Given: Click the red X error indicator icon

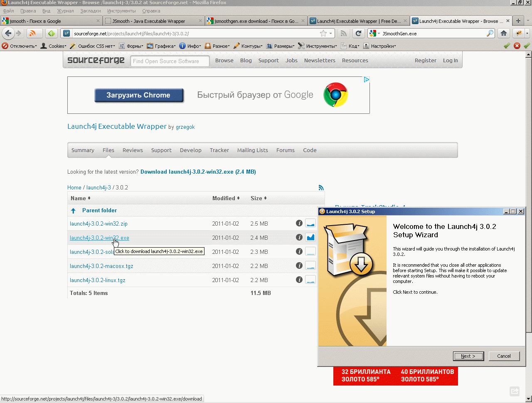Looking at the screenshot, I should pos(517,46).
